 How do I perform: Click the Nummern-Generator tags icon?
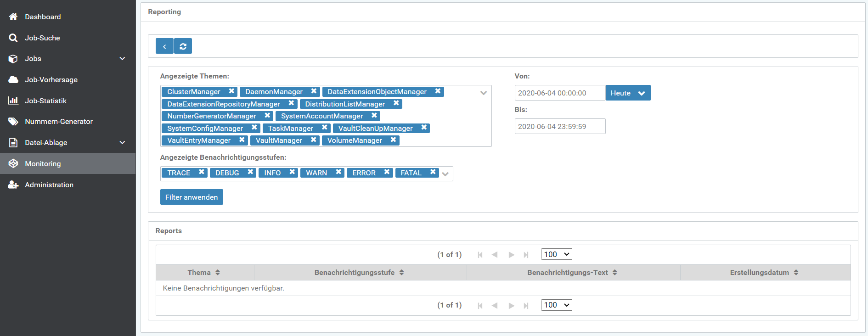point(13,122)
